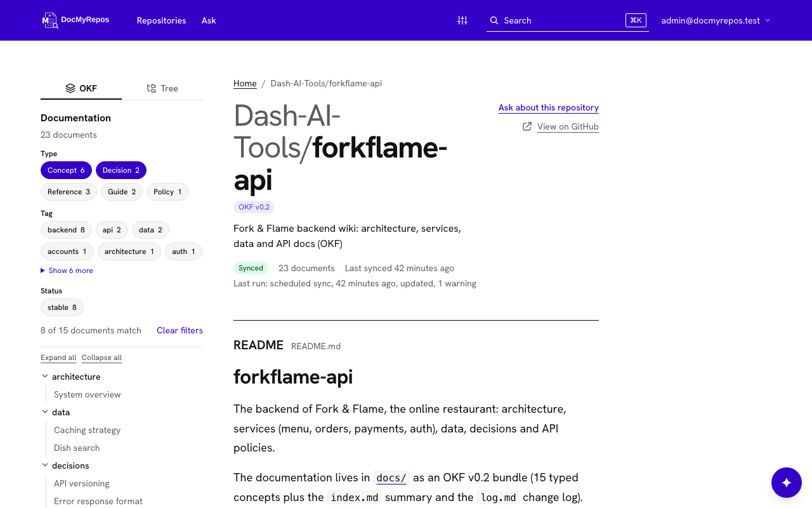Screen dimensions: 812x508
Task: Open the admin account dropdown
Action: 716,20
